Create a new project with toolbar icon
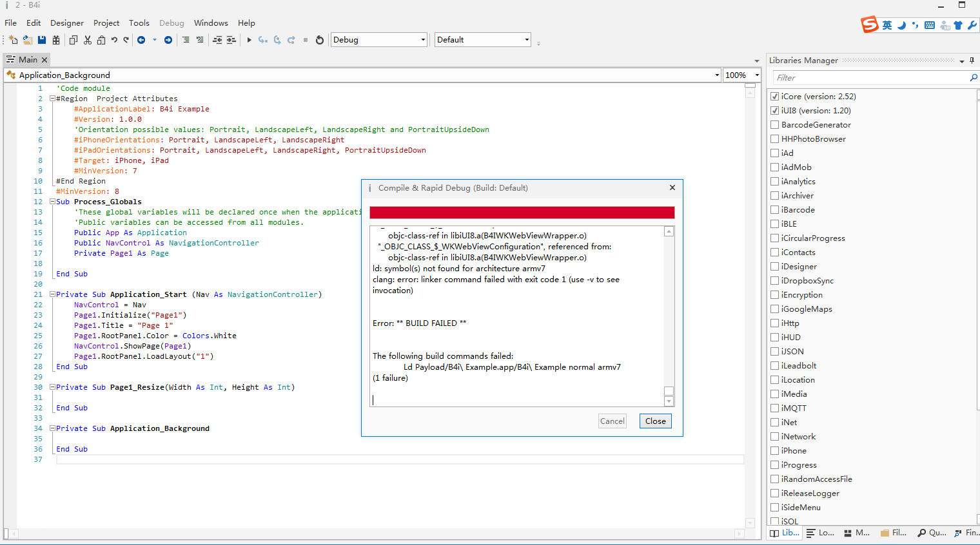This screenshot has height=545, width=980. click(13, 40)
